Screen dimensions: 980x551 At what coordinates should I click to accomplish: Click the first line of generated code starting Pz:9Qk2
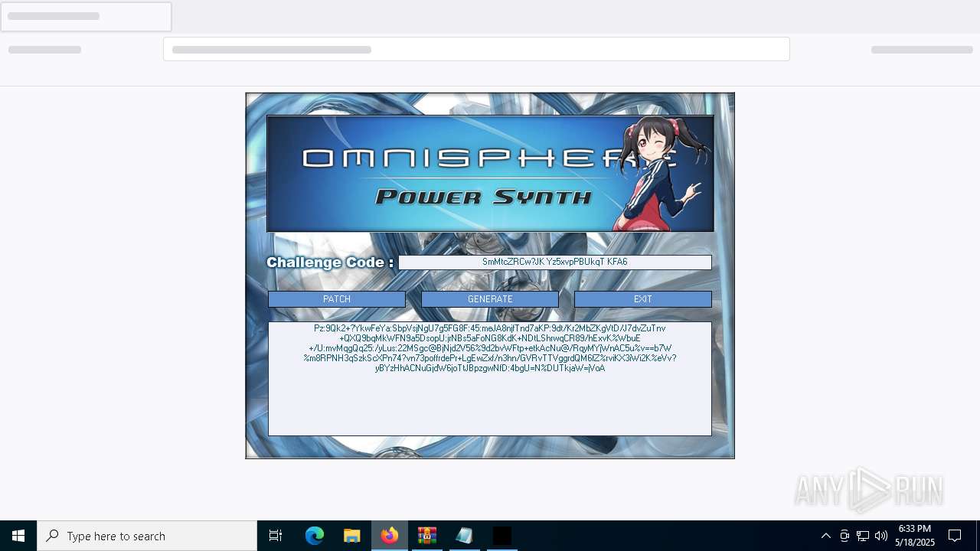click(490, 328)
